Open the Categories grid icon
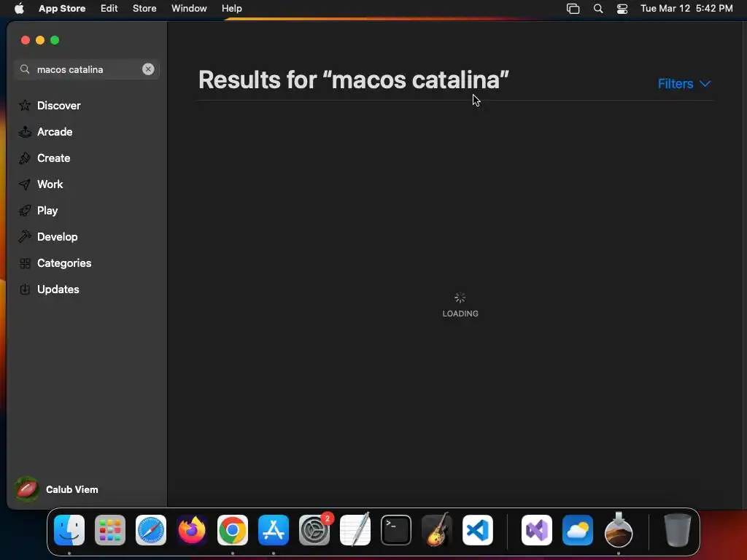The height and width of the screenshot is (560, 747). click(x=25, y=263)
